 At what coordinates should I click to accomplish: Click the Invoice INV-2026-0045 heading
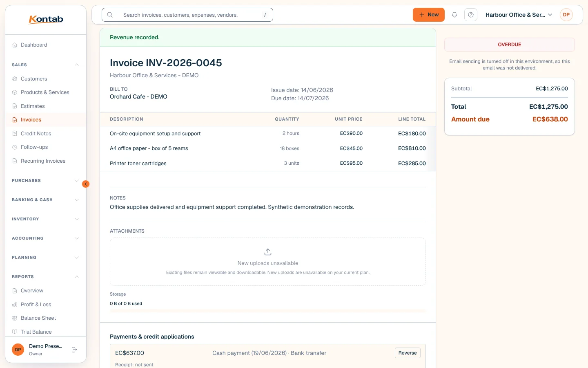click(166, 63)
